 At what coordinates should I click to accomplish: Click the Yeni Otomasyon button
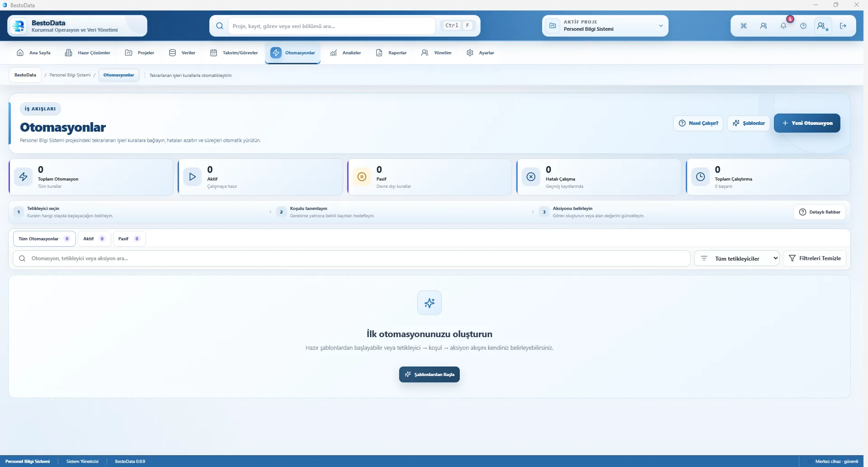click(807, 123)
